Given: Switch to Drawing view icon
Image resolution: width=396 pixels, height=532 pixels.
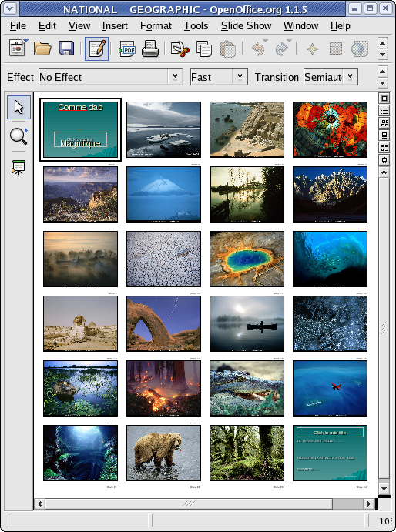Looking at the screenshot, I should point(384,99).
